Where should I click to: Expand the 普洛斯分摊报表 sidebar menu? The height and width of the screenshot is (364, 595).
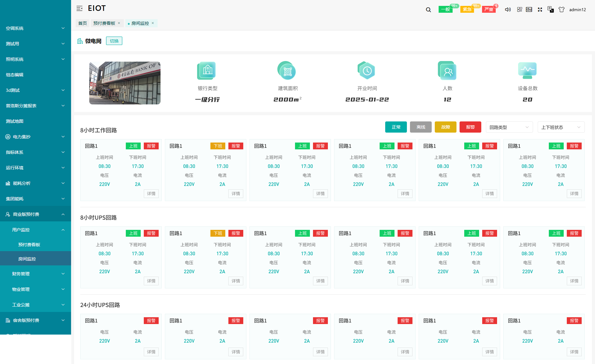[x=35, y=106]
